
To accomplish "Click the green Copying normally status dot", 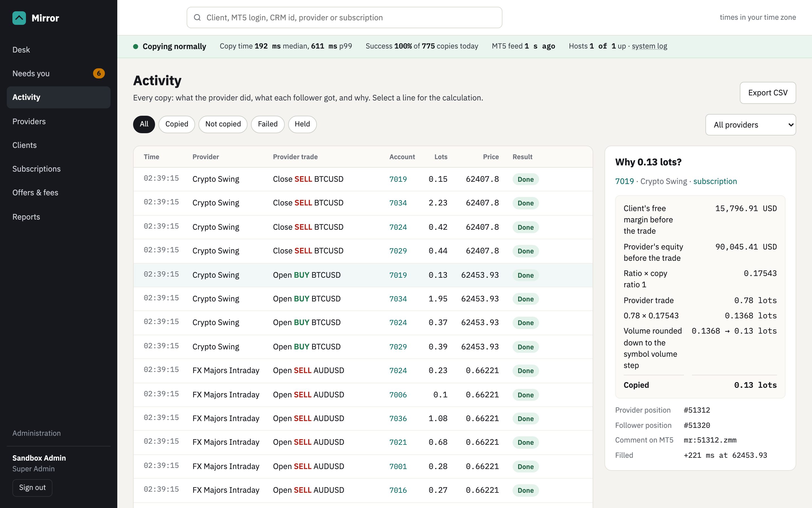I will pyautogui.click(x=136, y=46).
